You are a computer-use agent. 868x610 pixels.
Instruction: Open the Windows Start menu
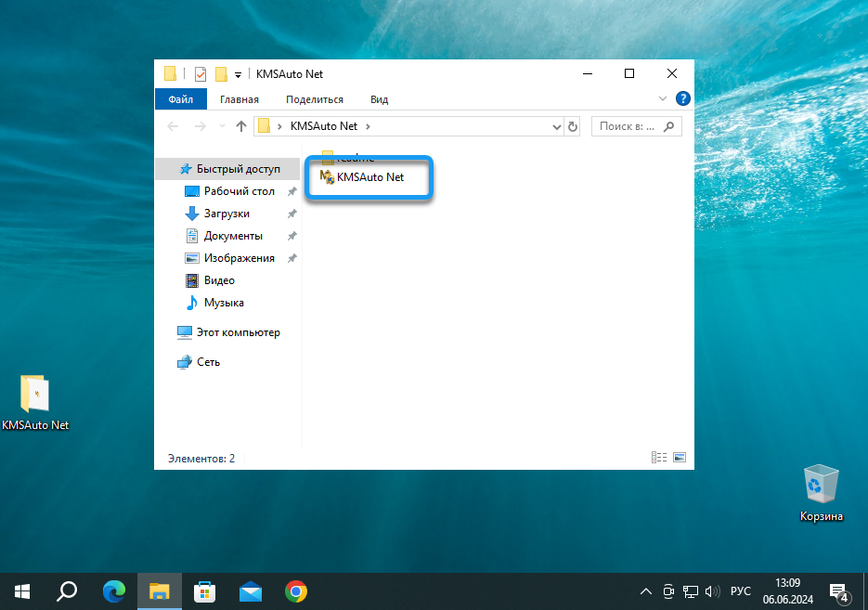tap(22, 591)
